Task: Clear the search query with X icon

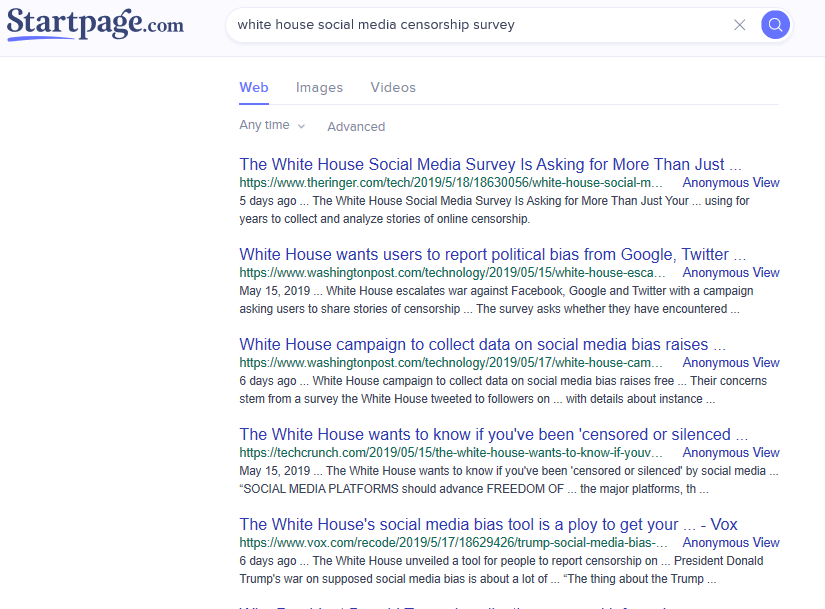Action: tap(740, 25)
